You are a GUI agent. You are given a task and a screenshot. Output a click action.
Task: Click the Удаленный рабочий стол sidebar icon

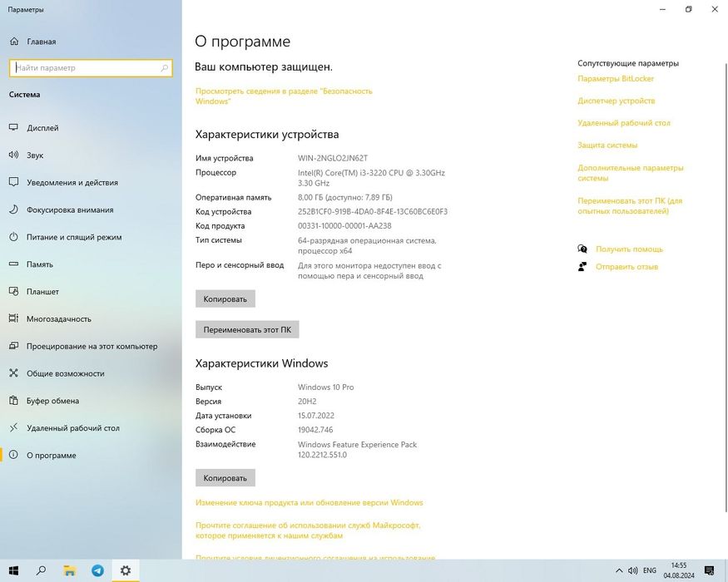coord(13,427)
